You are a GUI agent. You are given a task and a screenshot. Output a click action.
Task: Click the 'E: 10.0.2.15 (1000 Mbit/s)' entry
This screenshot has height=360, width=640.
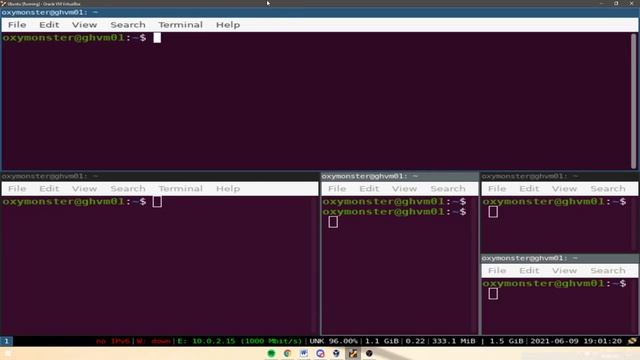pyautogui.click(x=240, y=341)
